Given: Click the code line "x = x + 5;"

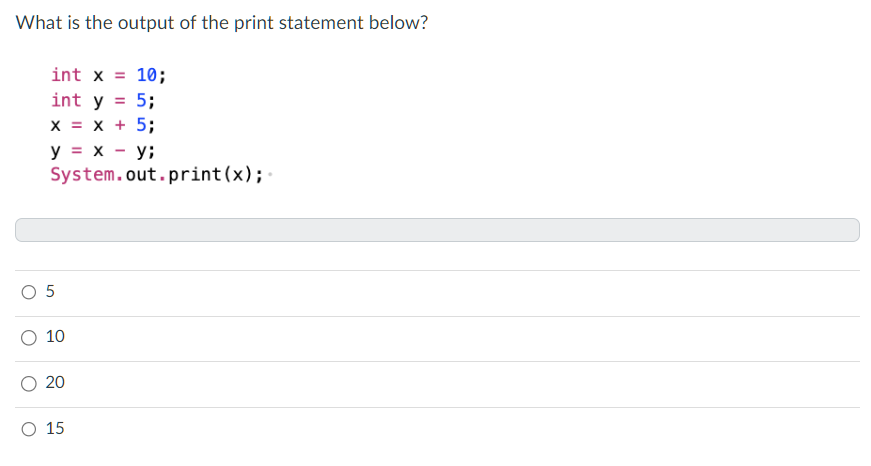Looking at the screenshot, I should 103,125.
